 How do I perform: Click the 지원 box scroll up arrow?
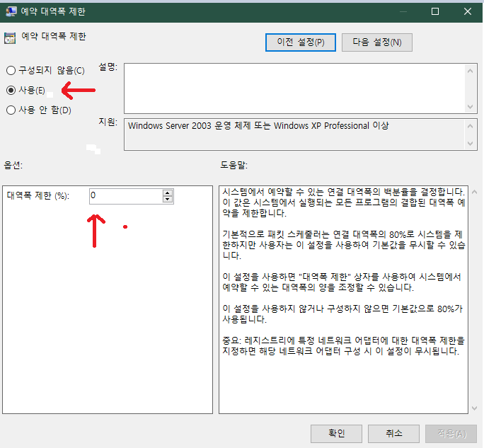pos(470,126)
